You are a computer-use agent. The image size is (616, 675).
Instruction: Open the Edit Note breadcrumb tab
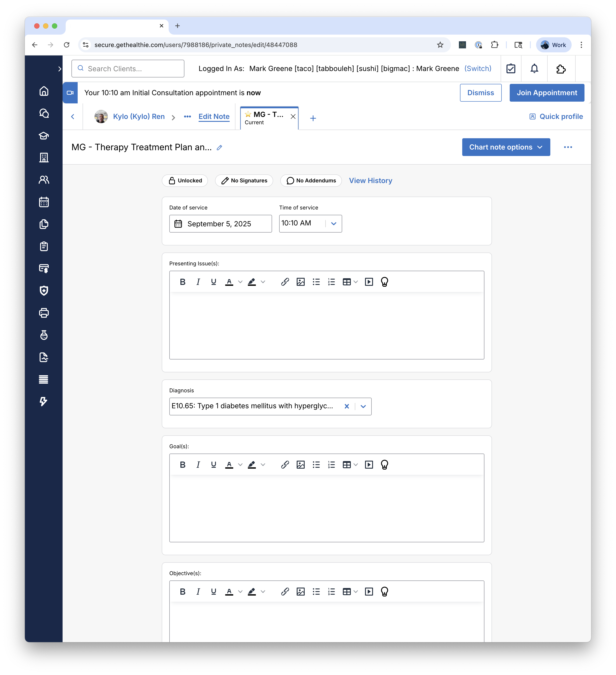[214, 116]
